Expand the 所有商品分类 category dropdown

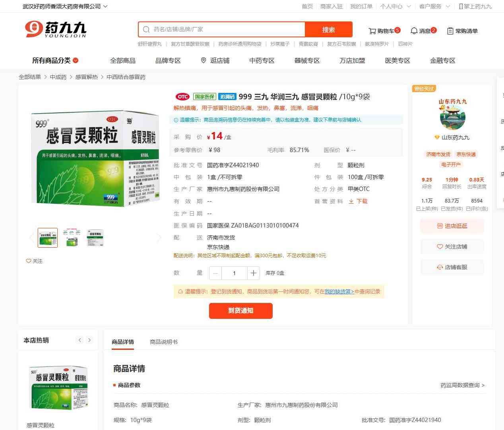coord(76,60)
